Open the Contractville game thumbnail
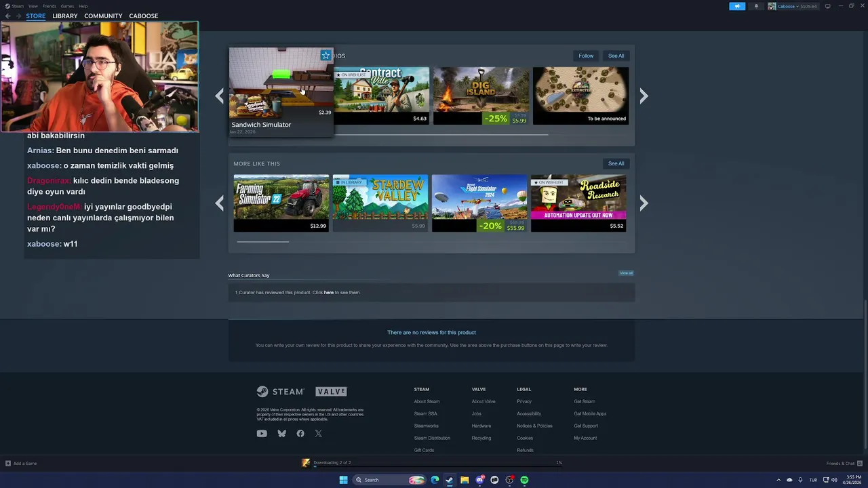 click(x=381, y=96)
